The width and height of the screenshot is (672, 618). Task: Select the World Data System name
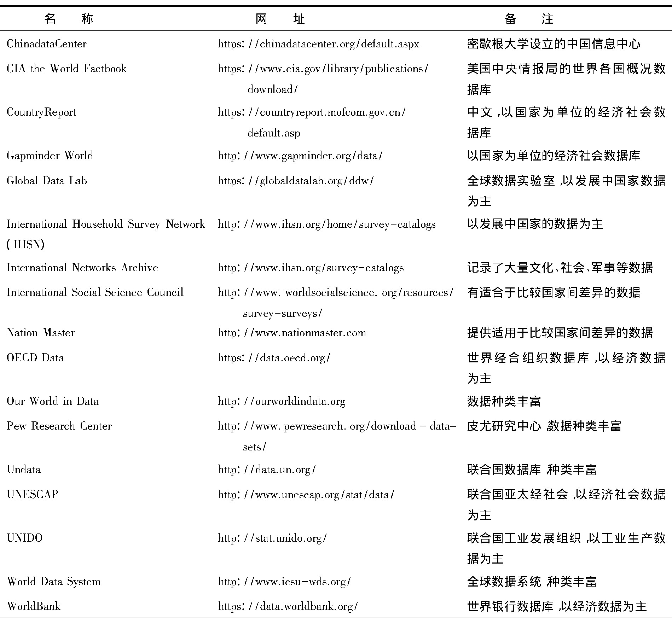(54, 582)
